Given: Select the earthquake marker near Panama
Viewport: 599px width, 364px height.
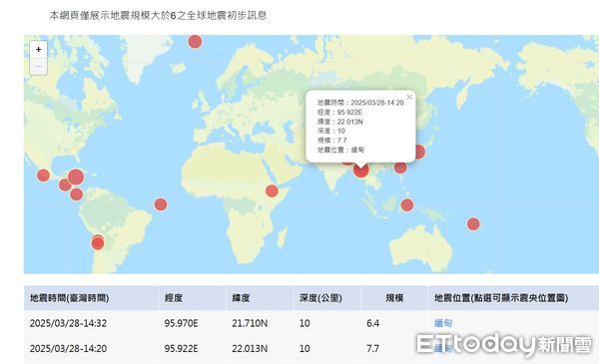Looking at the screenshot, I should (77, 194).
